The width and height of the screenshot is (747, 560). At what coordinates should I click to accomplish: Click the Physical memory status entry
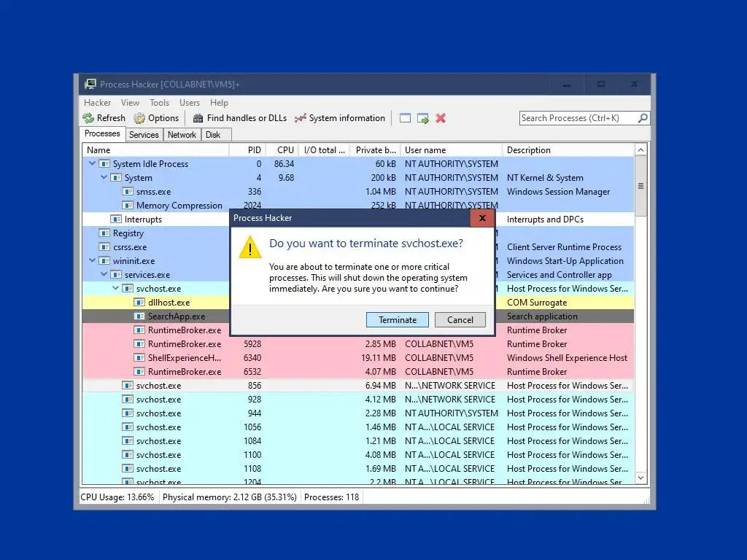pyautogui.click(x=230, y=497)
